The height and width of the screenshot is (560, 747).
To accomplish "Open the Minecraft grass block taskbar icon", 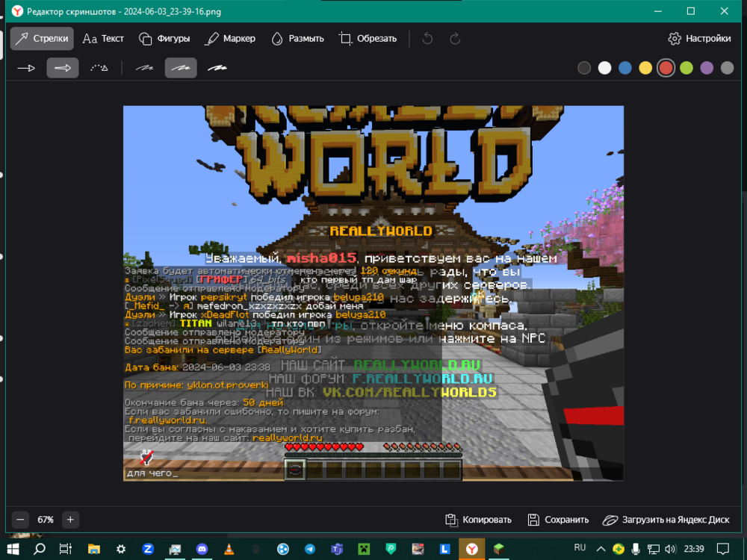I will point(499,549).
